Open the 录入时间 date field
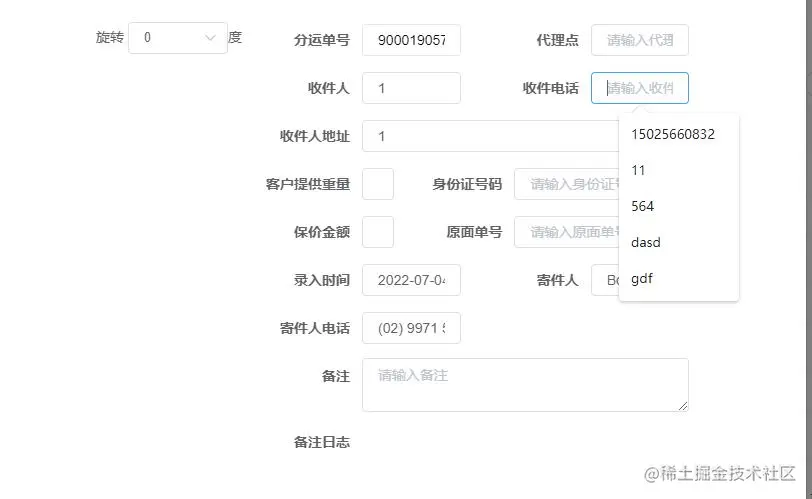This screenshot has height=499, width=812. click(411, 280)
